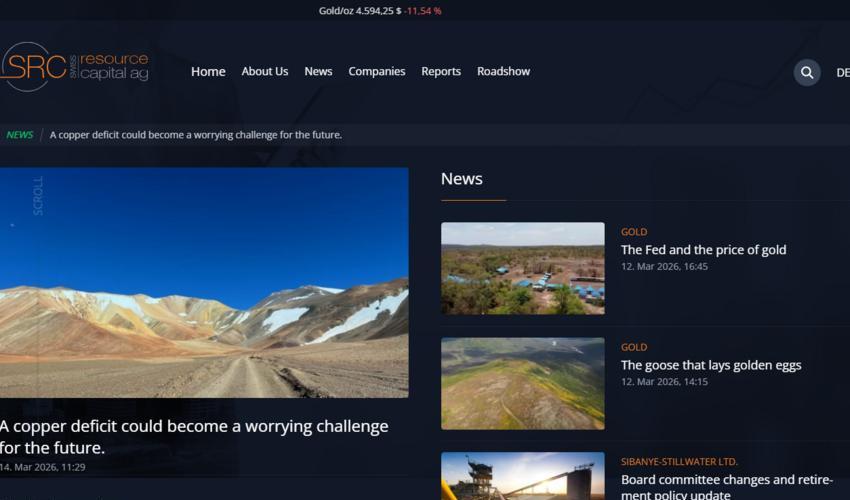Select the SIBANYE-STILLWATER LTD. category label
This screenshot has width=850, height=500.
click(679, 462)
